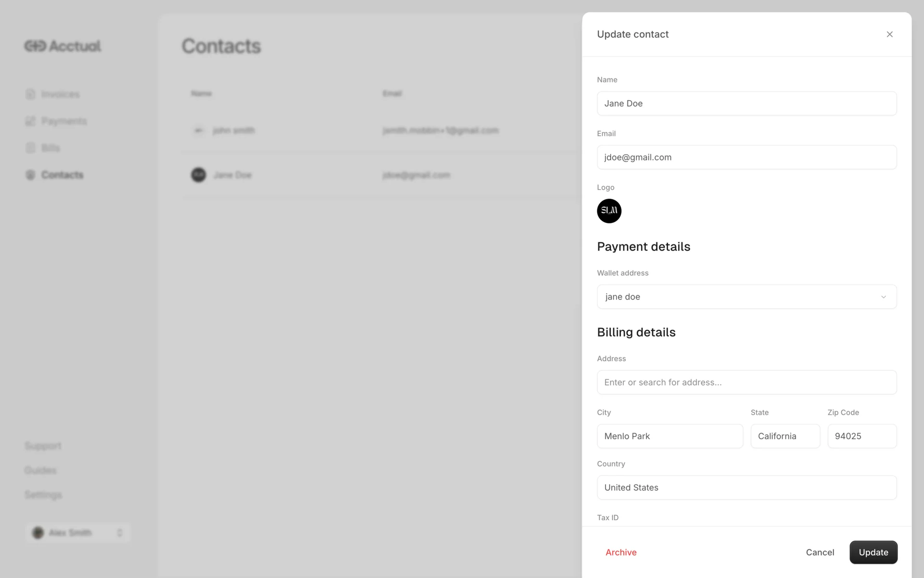Screen dimensions: 924x578
Task: Save changes with Update button
Action: pos(873,552)
